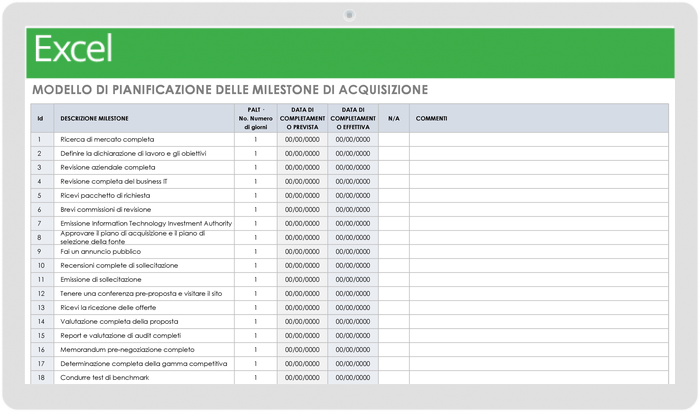Click Id cell '18'

coord(42,378)
